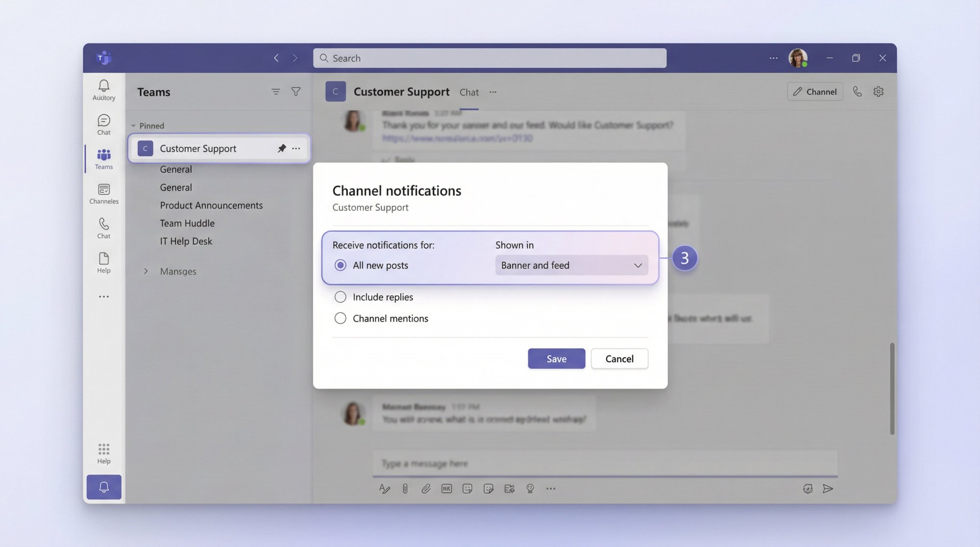980x547 pixels.
Task: Switch to Chat in the left sidebar
Action: coord(103,124)
